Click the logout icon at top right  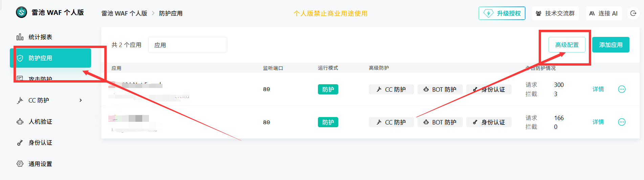pyautogui.click(x=633, y=13)
